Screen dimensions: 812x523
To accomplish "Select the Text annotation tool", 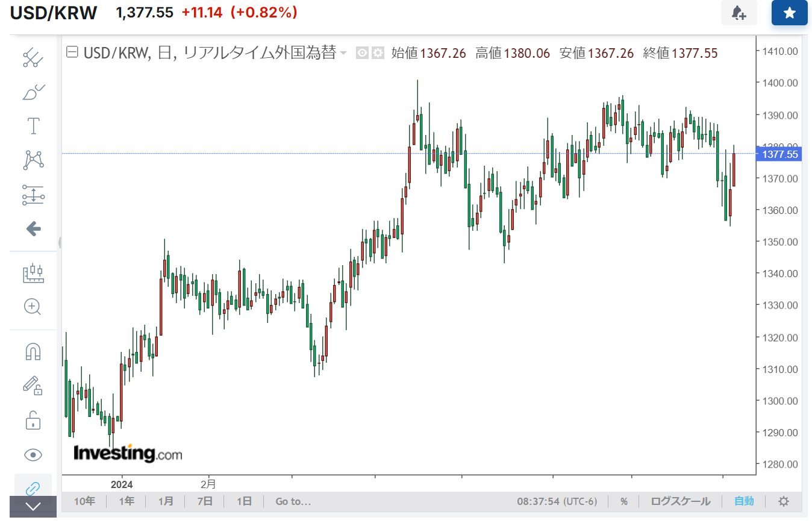I will (33, 126).
